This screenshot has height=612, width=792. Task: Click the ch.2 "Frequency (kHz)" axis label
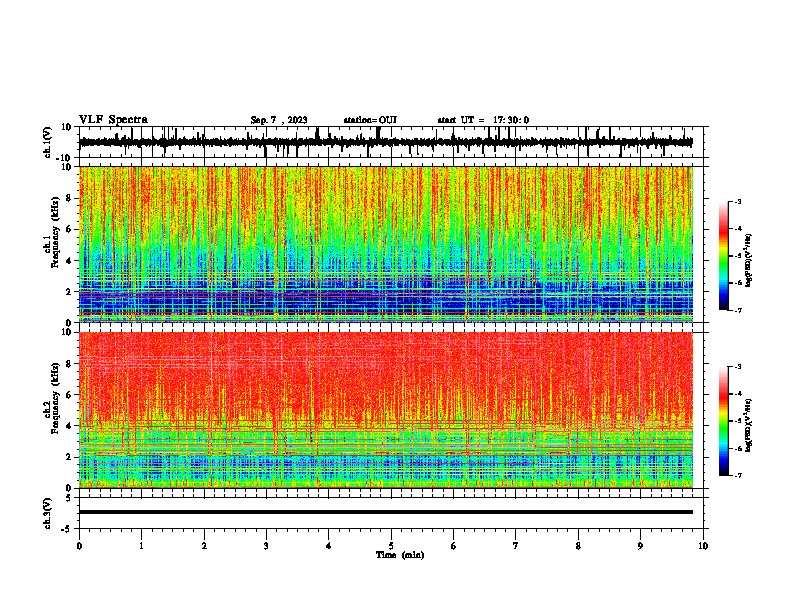pyautogui.click(x=55, y=398)
